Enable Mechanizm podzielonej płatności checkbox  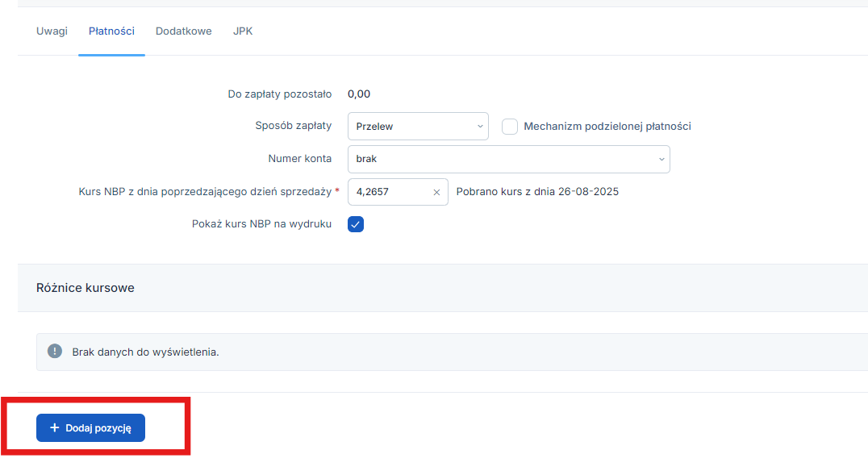(x=510, y=127)
